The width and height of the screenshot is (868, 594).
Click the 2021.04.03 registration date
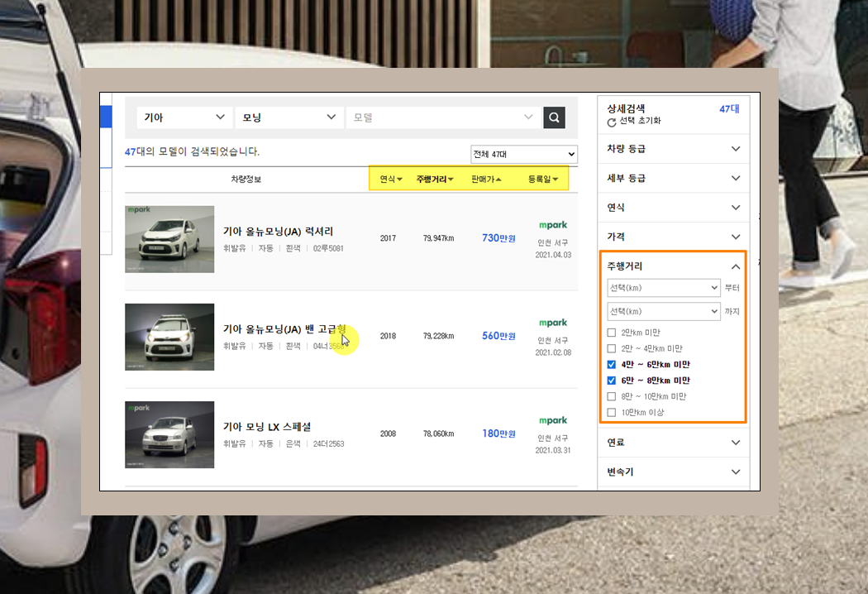[553, 255]
